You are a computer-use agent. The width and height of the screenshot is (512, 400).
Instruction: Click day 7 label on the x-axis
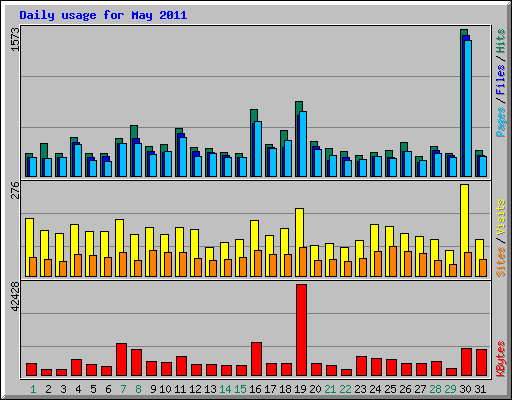(123, 389)
